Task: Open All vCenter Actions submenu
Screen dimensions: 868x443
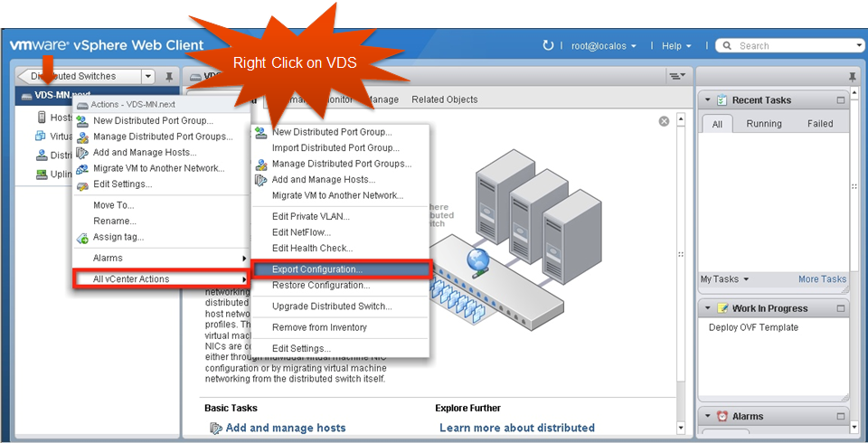Action: [x=131, y=278]
